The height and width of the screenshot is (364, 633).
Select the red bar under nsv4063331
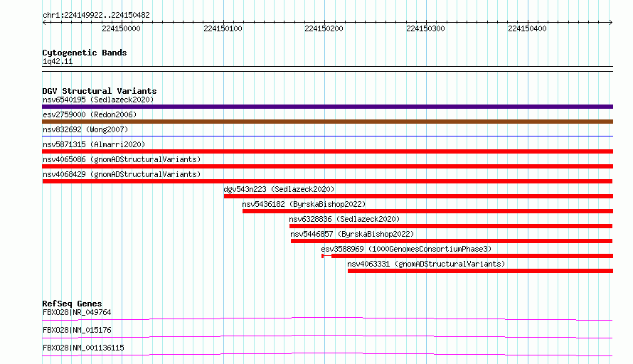coord(480,271)
